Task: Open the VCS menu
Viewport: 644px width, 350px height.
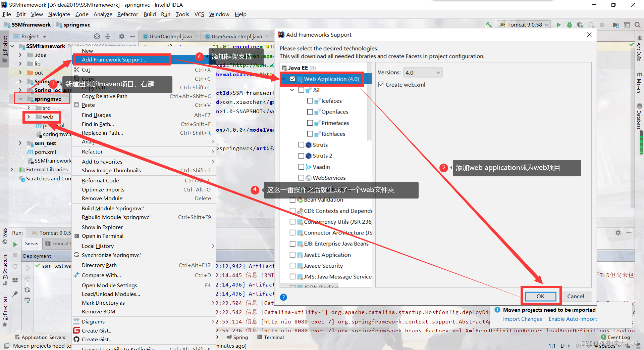Action: tap(199, 14)
